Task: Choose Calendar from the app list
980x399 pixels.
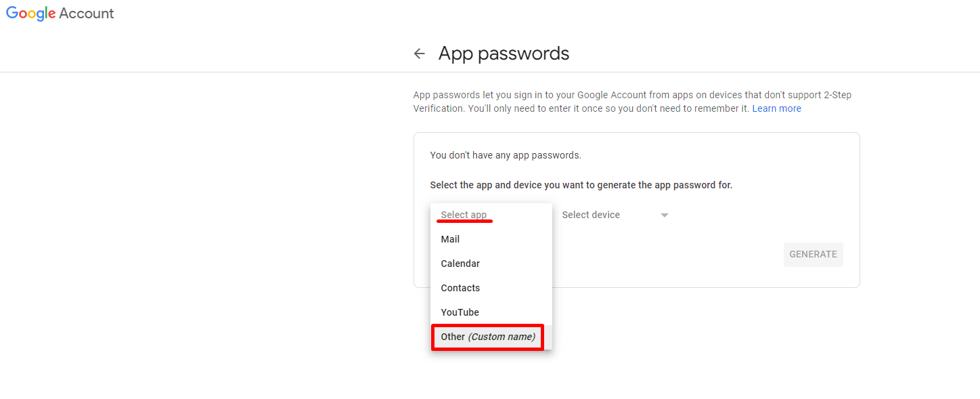Action: click(491, 264)
